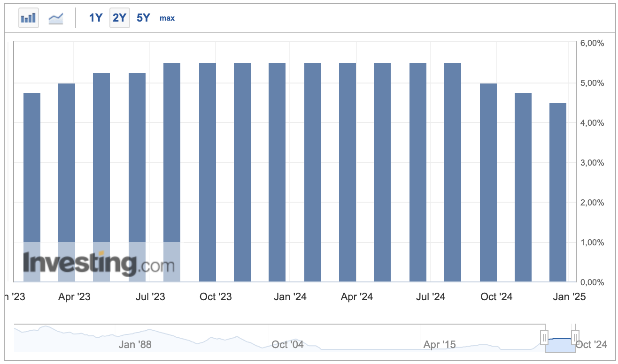Click the bar right of Apr '23
This screenshot has height=364, width=618.
tap(101, 177)
